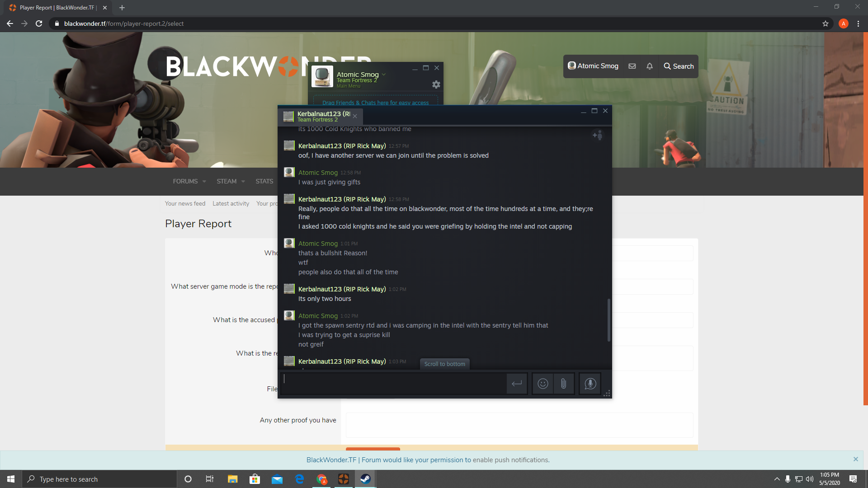Viewport: 868px width, 488px height.
Task: Open the taskbar clock and date
Action: [x=829, y=479]
